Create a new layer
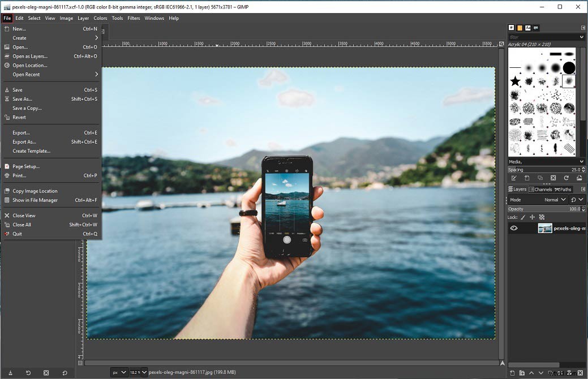 pos(513,372)
